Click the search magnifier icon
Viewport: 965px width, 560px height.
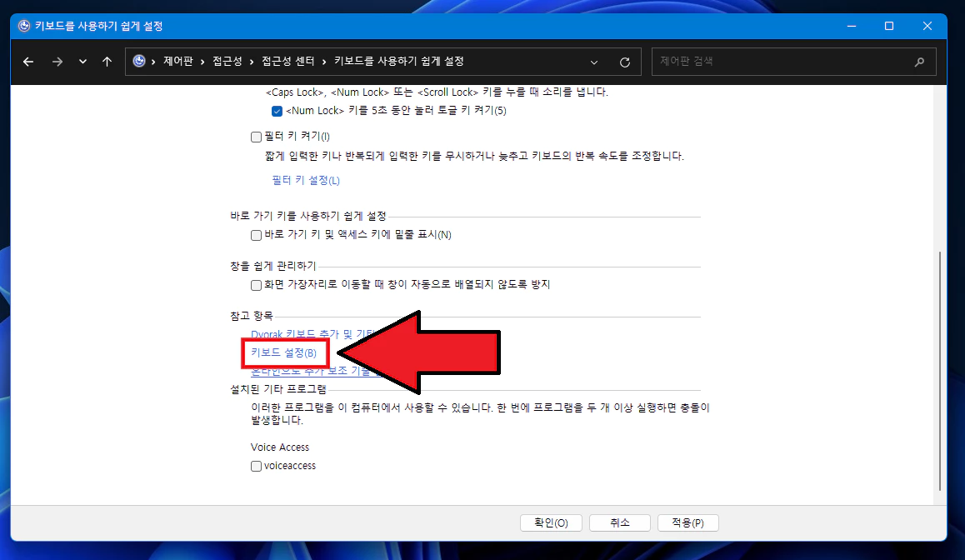click(x=919, y=62)
